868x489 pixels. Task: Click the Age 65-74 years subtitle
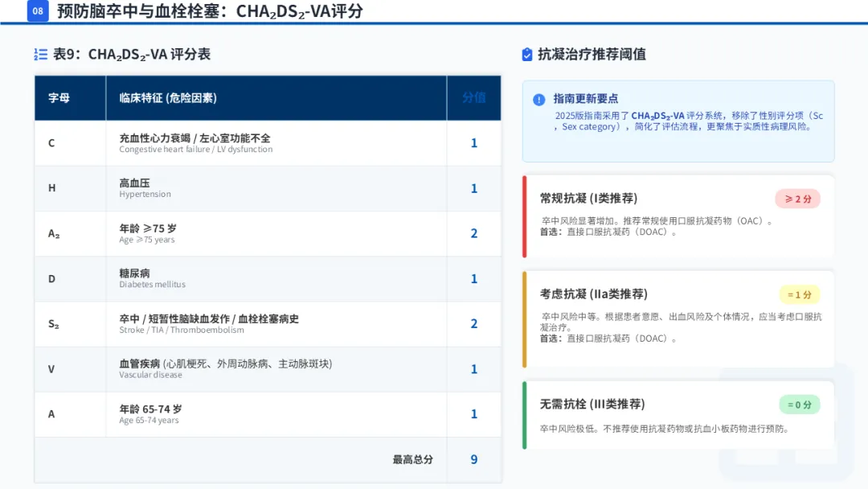tap(149, 421)
